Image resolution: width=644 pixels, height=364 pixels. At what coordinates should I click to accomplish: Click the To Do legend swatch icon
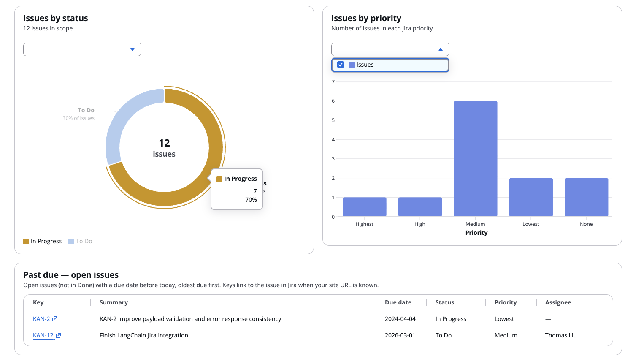click(x=72, y=241)
